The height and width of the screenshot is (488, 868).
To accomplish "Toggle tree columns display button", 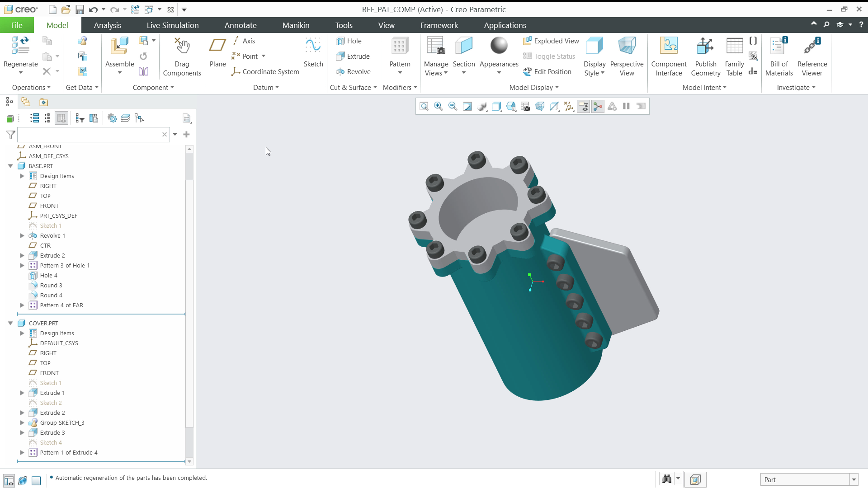I will tap(61, 118).
